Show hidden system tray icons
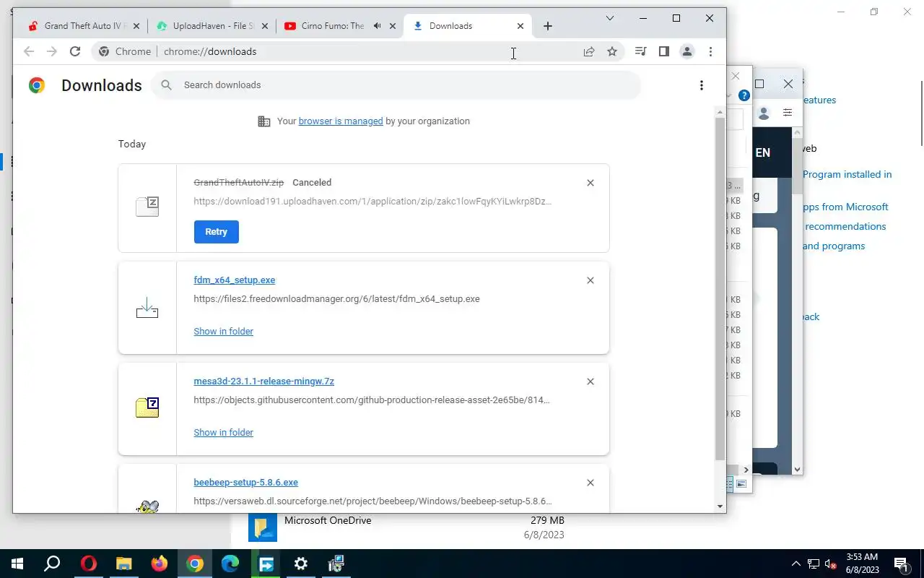The width and height of the screenshot is (924, 578). (x=796, y=564)
